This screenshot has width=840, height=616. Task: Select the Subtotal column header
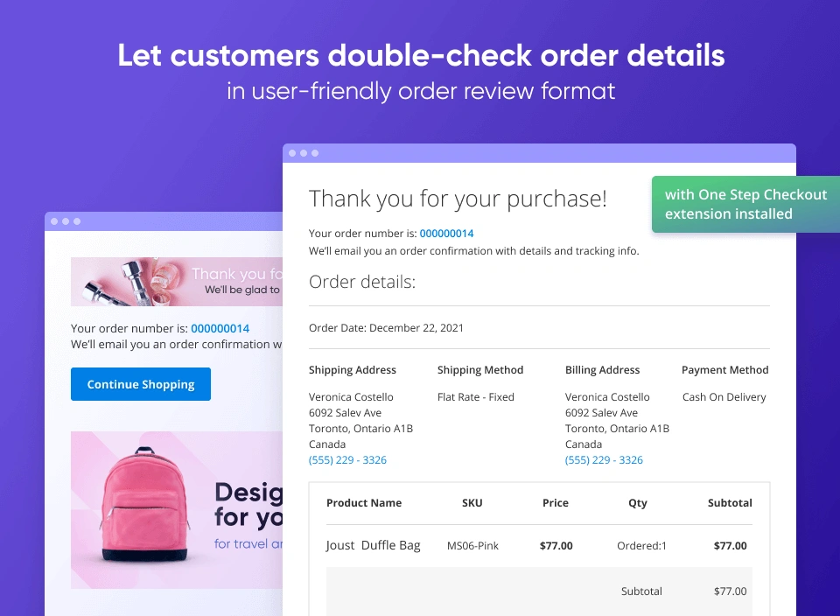[x=729, y=502]
